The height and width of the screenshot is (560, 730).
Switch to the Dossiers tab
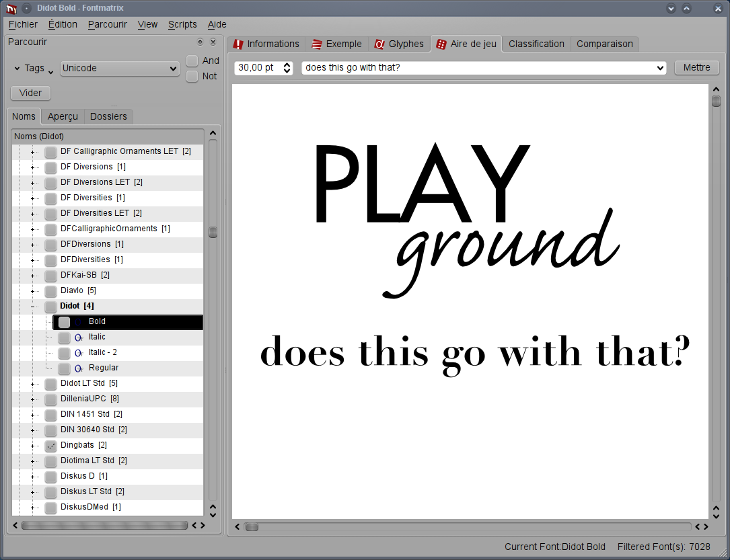coord(108,116)
